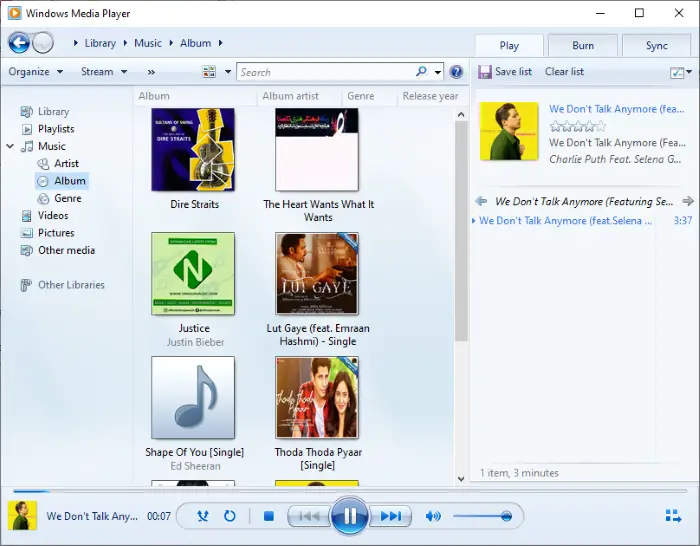Image resolution: width=700 pixels, height=546 pixels.
Task: Switch to the Burn tab
Action: point(583,46)
